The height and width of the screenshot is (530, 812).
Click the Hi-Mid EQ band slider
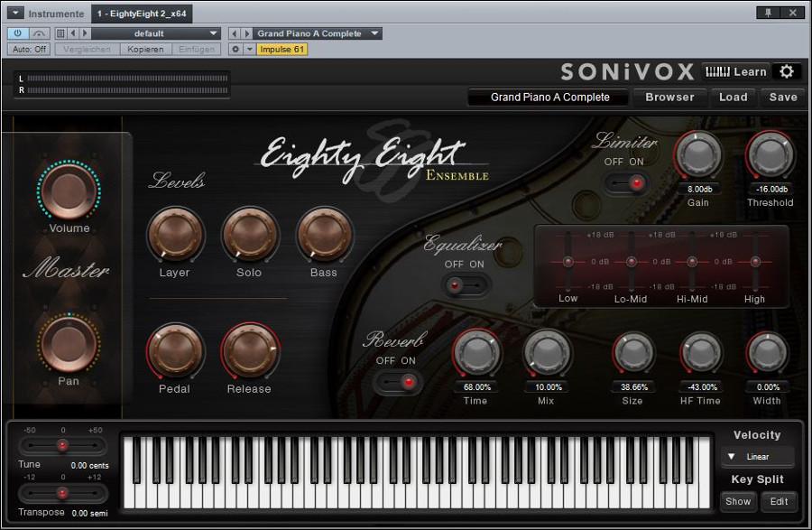tap(692, 262)
